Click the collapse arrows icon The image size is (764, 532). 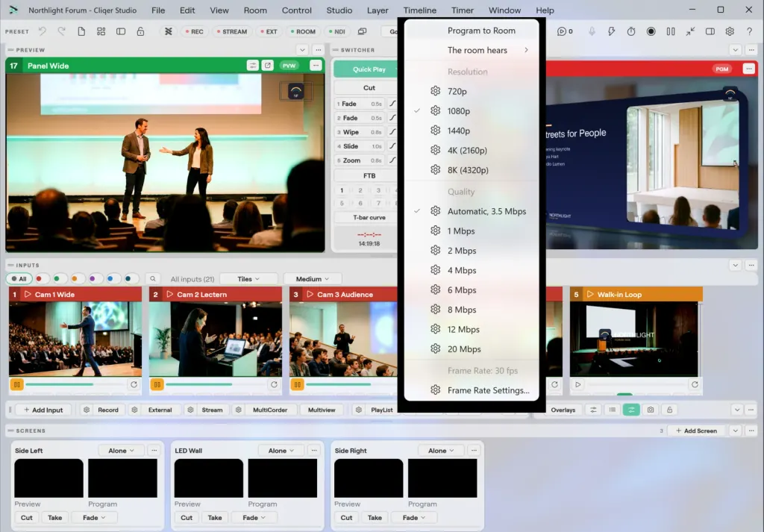point(690,31)
